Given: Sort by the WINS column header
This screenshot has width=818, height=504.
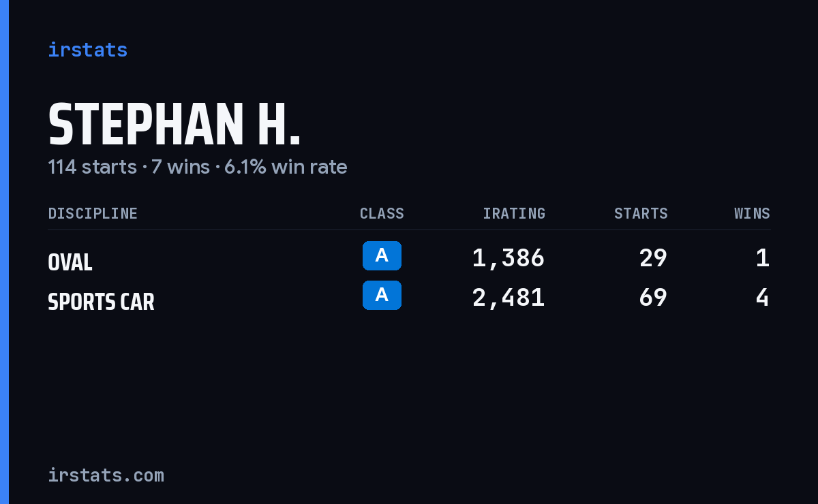Looking at the screenshot, I should tap(752, 214).
